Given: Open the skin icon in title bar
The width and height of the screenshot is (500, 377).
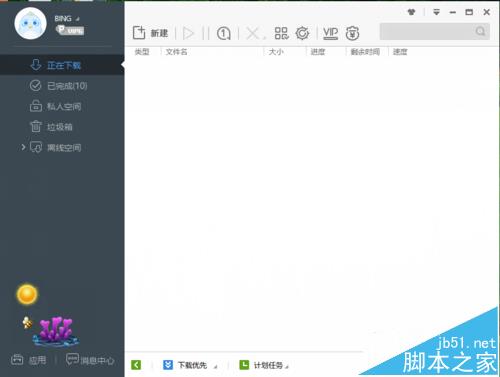Looking at the screenshot, I should coord(412,12).
